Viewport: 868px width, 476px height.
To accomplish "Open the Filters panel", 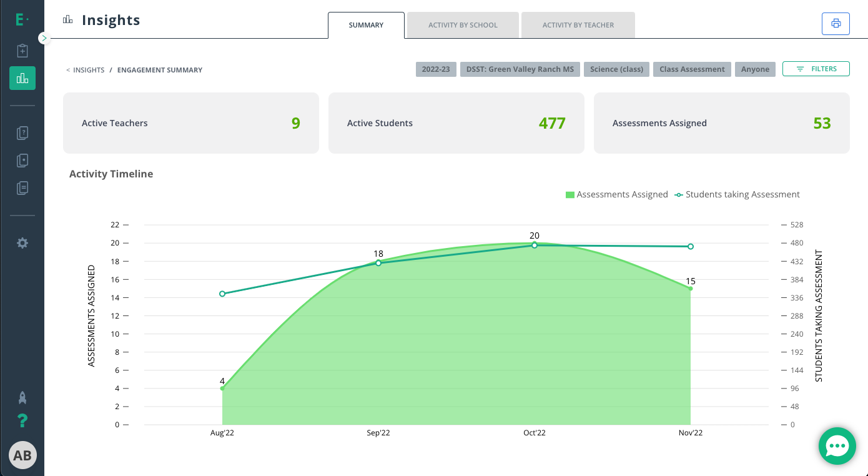I will pos(816,69).
